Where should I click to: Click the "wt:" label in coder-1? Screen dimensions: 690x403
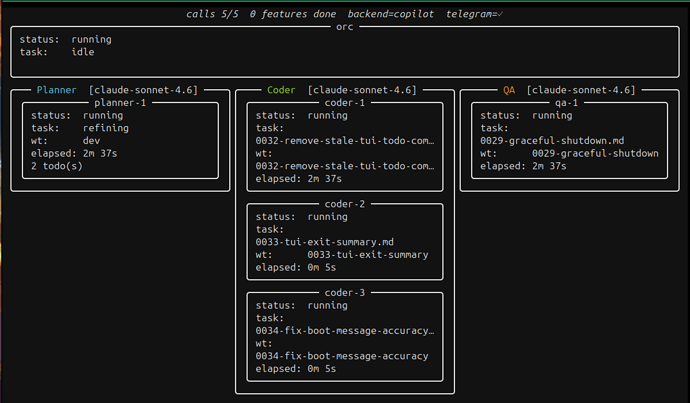264,154
